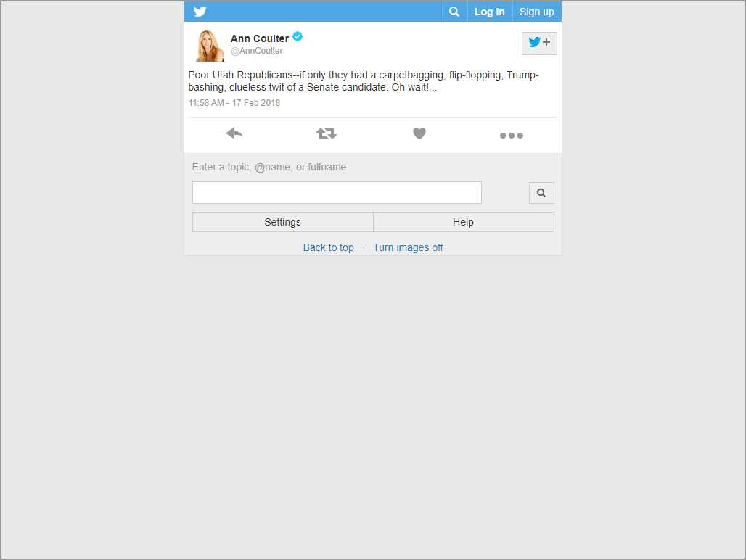Image resolution: width=746 pixels, height=560 pixels.
Task: Open the three-dot more options menu
Action: tap(511, 135)
